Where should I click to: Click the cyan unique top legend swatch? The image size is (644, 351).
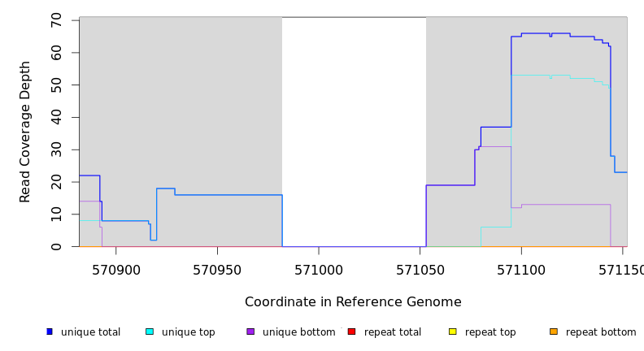point(150,331)
